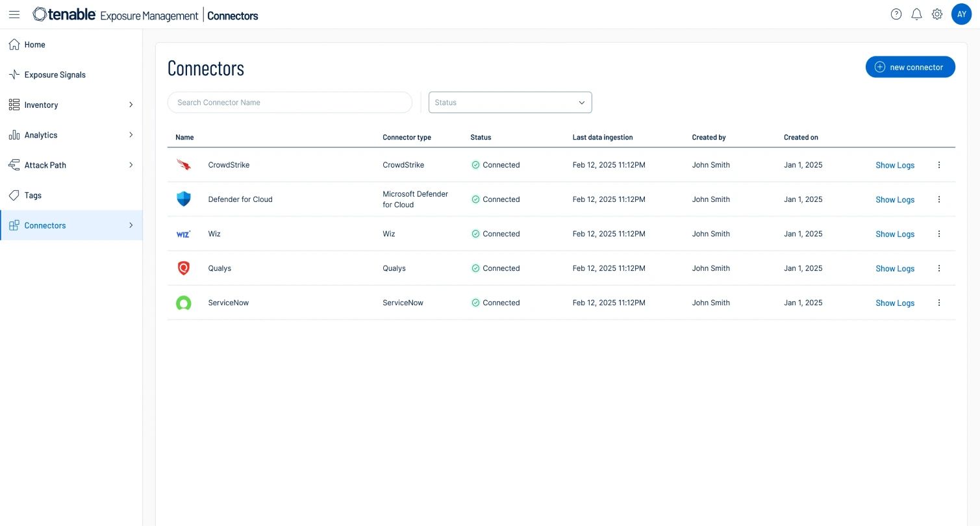Show Logs for Qualys
Screen dimensions: 980x526
895,268
